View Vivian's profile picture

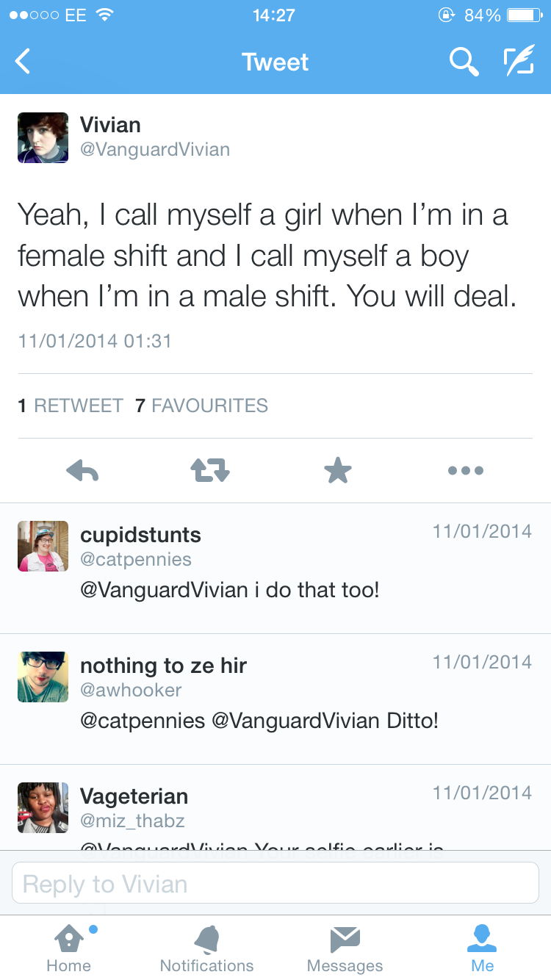pyautogui.click(x=43, y=137)
